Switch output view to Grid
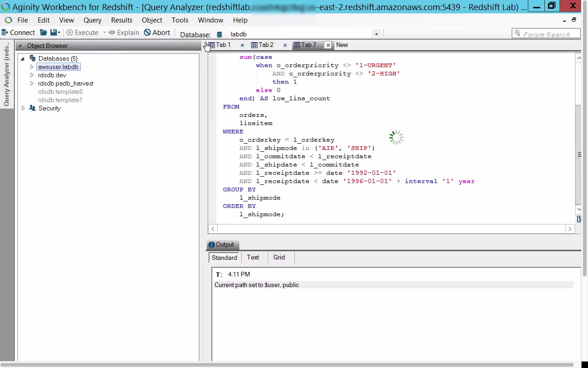 pyautogui.click(x=279, y=258)
